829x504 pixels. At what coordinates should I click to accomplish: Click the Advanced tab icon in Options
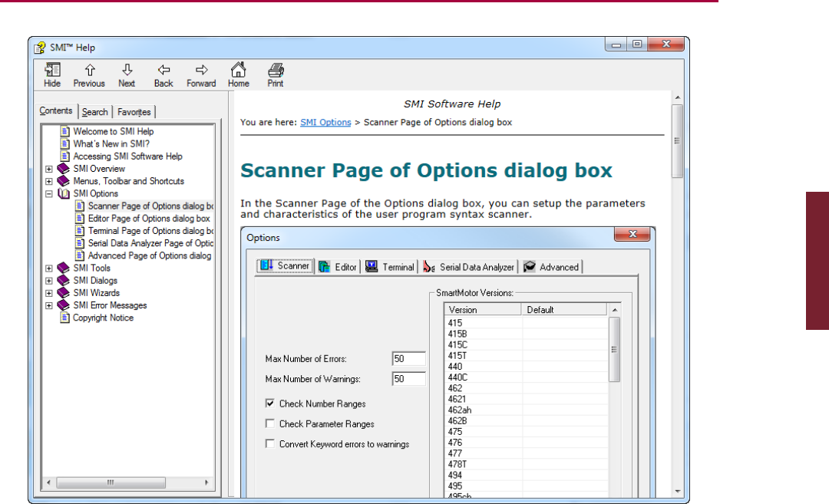tap(530, 266)
